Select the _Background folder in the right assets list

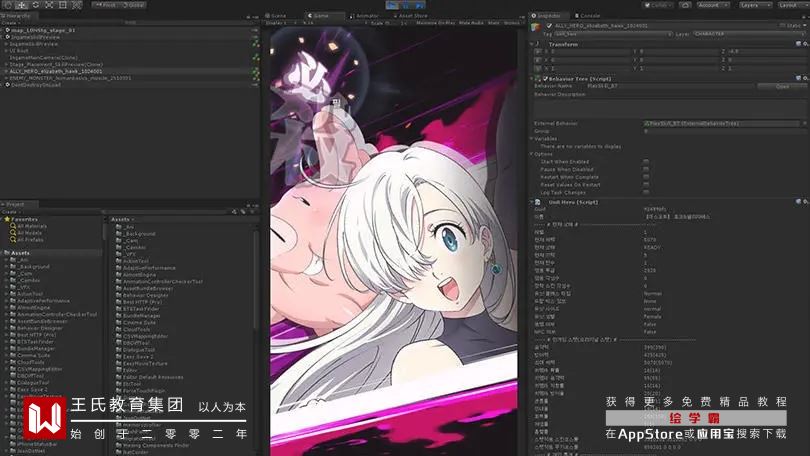click(x=136, y=234)
